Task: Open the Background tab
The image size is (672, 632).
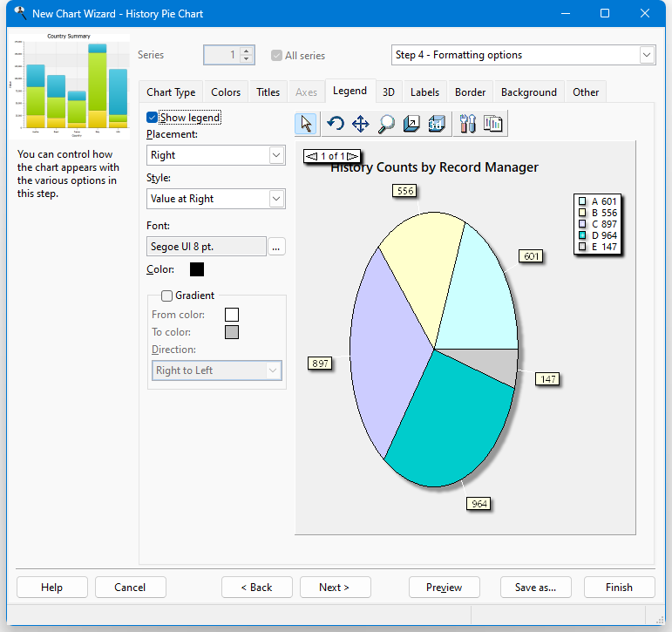Action: click(x=528, y=92)
